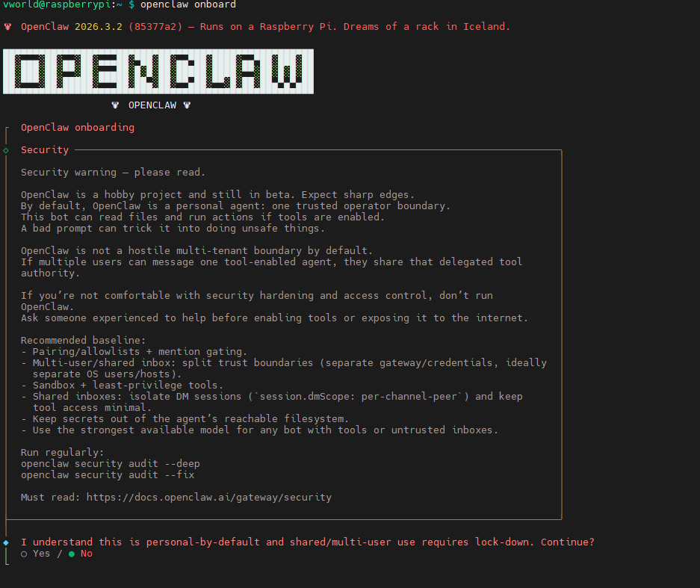Screen dimensions: 700x588
Task: Open the docs.openclaw.ai security link
Action: pyautogui.click(x=209, y=498)
